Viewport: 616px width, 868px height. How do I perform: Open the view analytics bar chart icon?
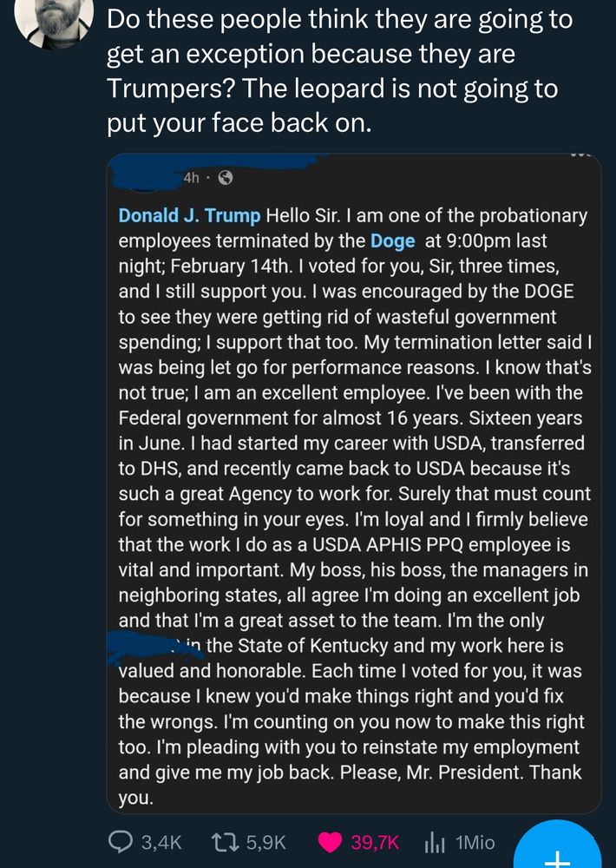click(x=434, y=841)
